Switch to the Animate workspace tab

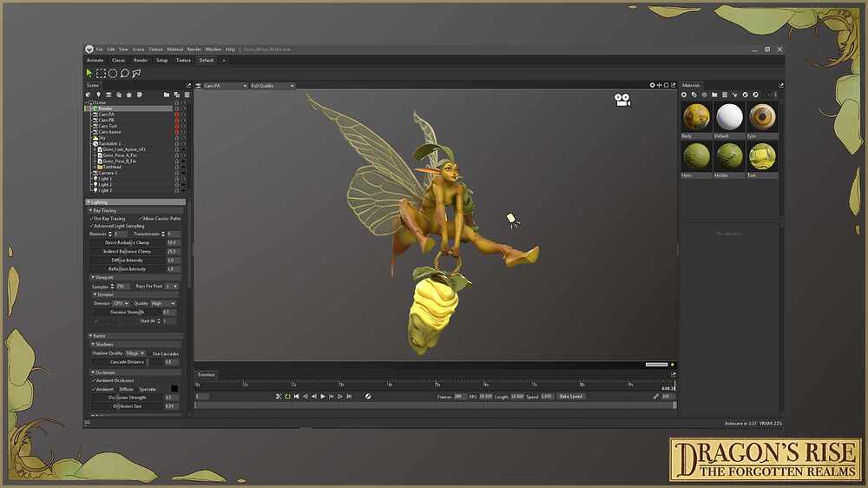pos(95,61)
